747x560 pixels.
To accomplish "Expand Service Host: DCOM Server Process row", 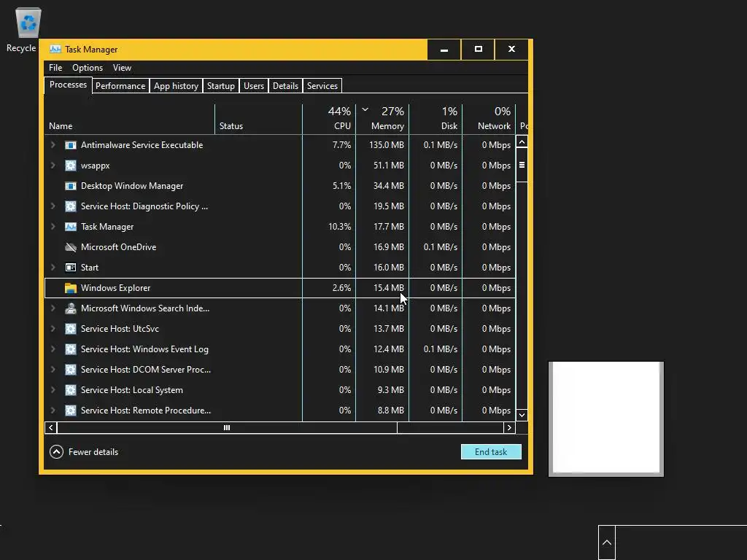I will coord(53,370).
